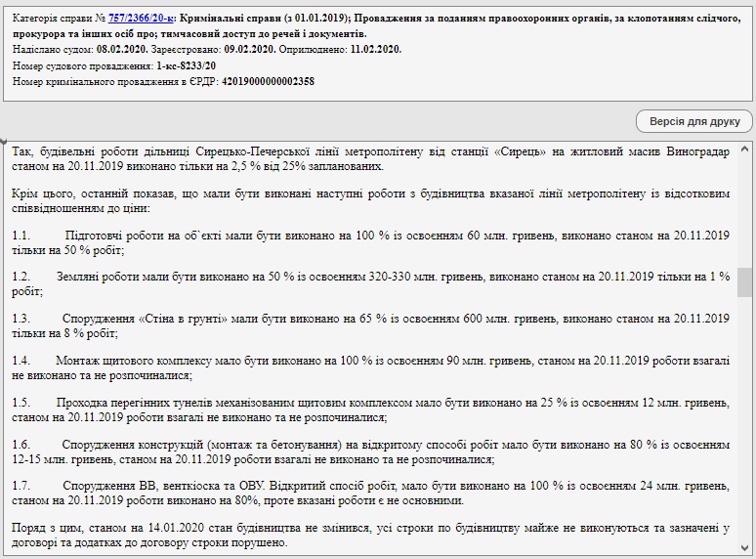Click paragraph 1.6 about Спорудження конструкцій

[x=371, y=451]
